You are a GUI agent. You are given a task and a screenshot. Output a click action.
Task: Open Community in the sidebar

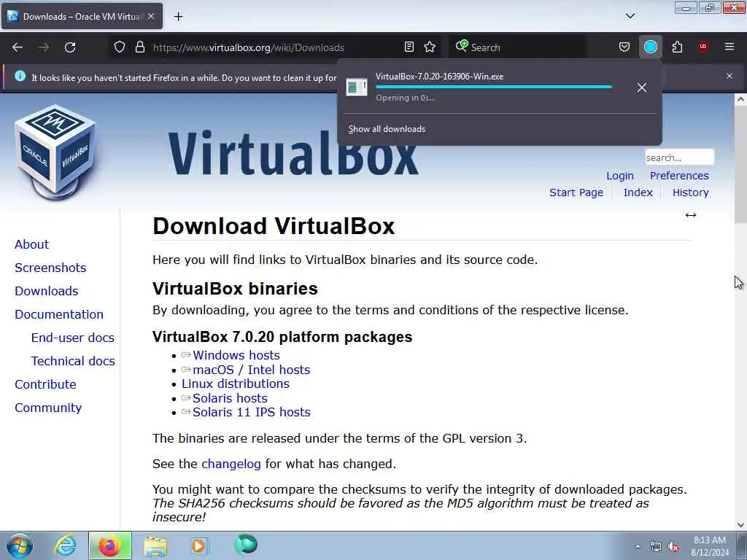(48, 408)
